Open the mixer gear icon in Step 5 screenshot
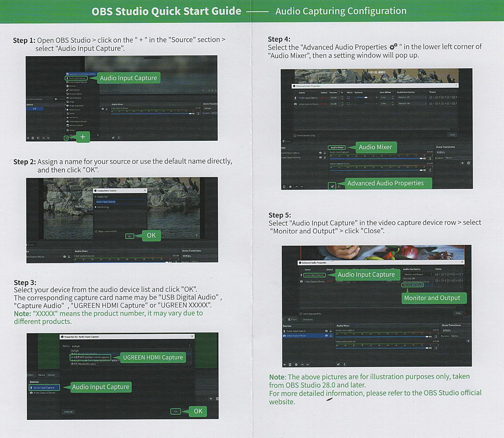Image resolution: width=504 pixels, height=438 pixels. pyautogui.click(x=338, y=365)
